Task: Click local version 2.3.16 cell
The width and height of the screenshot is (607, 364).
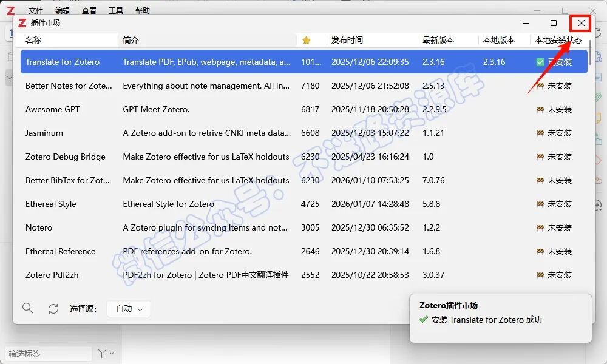Action: [494, 62]
